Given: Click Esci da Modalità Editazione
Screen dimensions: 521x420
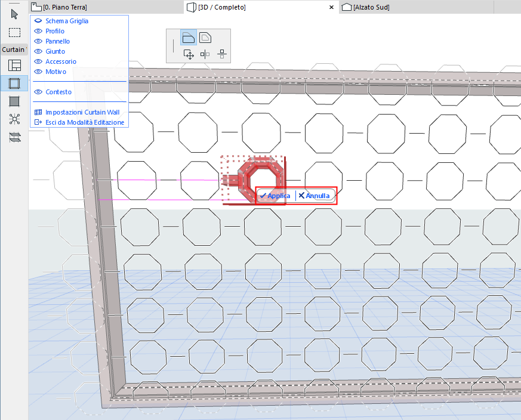Looking at the screenshot, I should (x=85, y=121).
